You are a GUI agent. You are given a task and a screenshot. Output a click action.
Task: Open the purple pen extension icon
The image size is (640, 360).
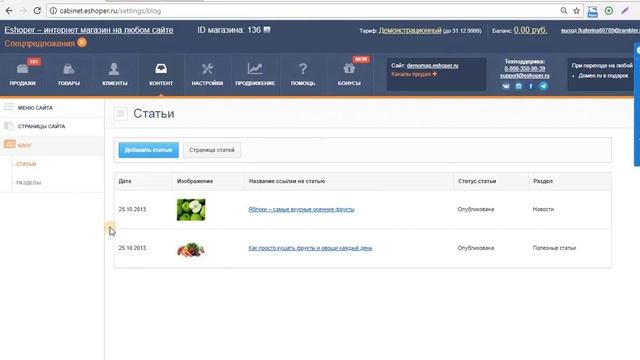pos(625,11)
